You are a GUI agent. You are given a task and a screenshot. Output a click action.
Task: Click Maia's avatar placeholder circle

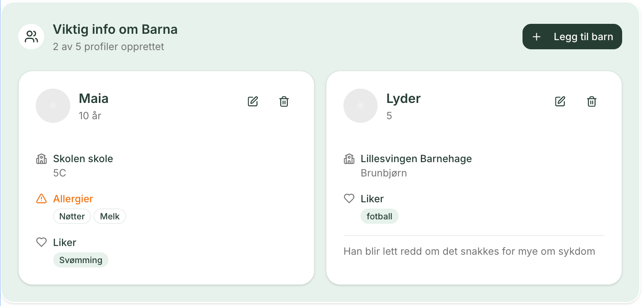coord(53,106)
